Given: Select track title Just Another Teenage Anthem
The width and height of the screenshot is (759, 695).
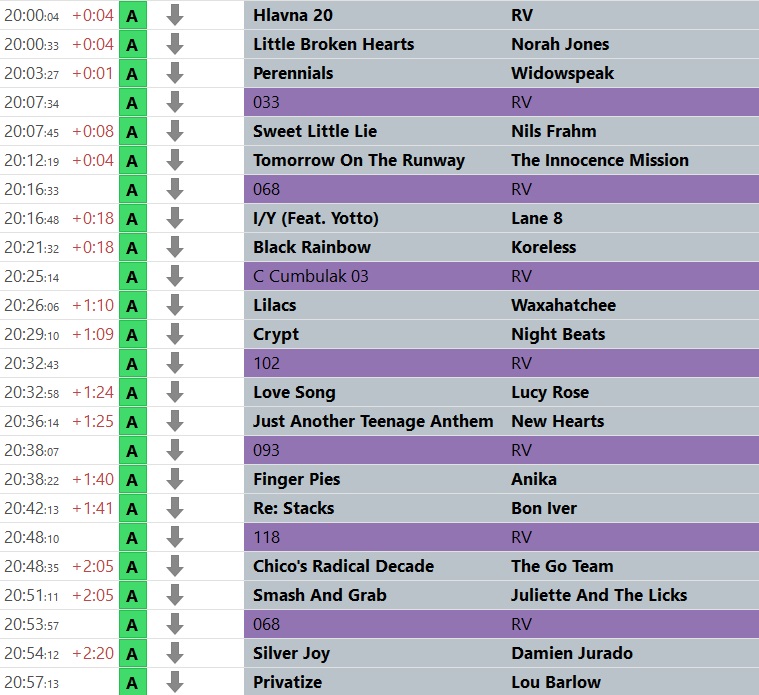Looking at the screenshot, I should pos(373,422).
